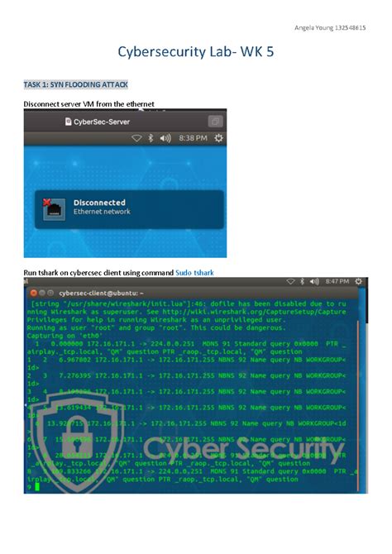Open the network indicator in server panel

136,138
